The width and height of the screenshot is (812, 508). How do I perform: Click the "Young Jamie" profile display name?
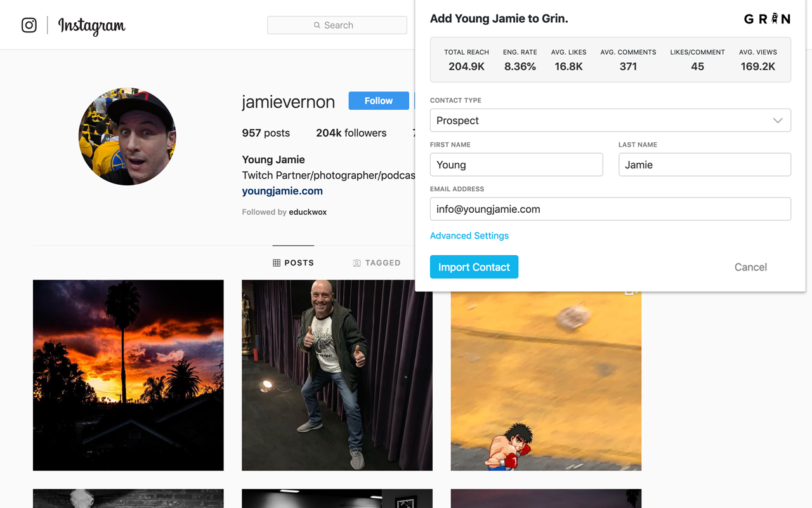point(273,159)
